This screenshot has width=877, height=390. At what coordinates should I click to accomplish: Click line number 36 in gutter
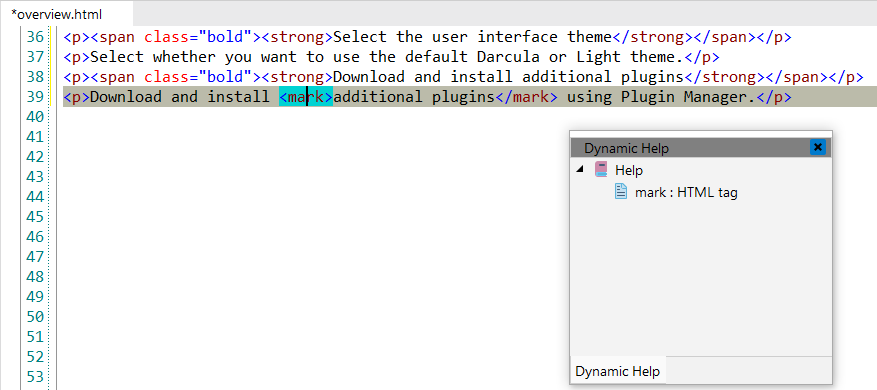35,37
